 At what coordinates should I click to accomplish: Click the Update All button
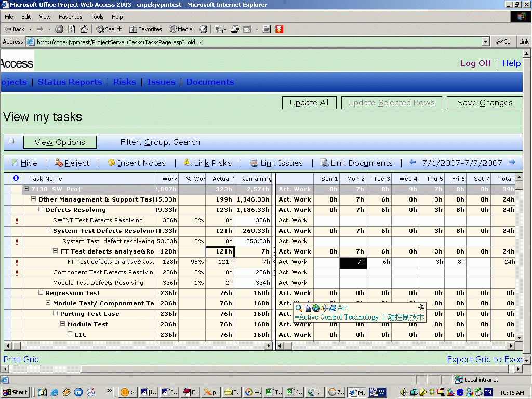(309, 103)
